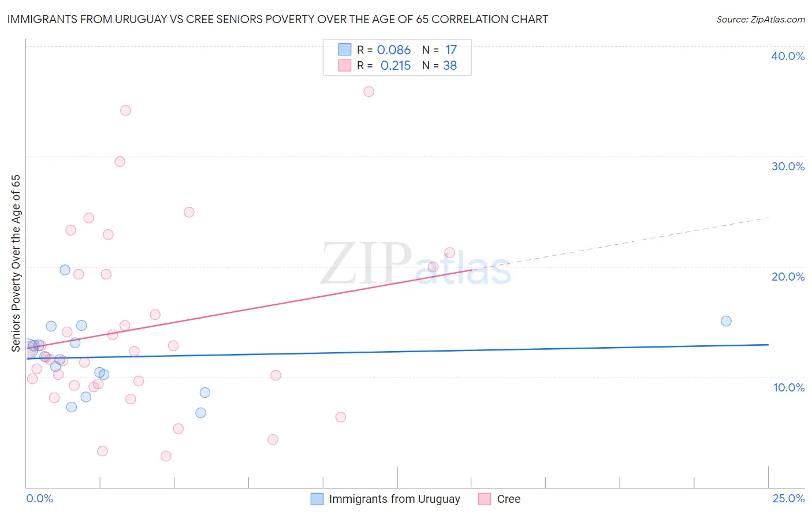This screenshot has height=515, width=812.
Task: Click the lowest pink point near 3%
Action: click(x=166, y=456)
